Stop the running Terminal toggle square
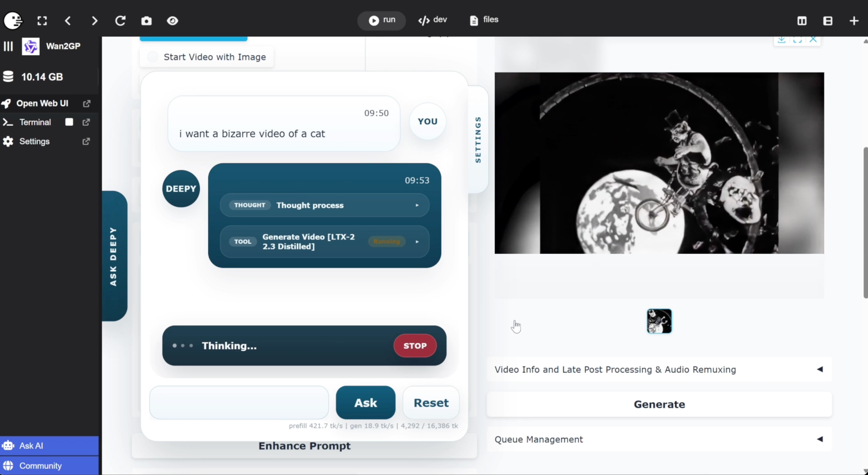The height and width of the screenshot is (475, 868). (69, 122)
